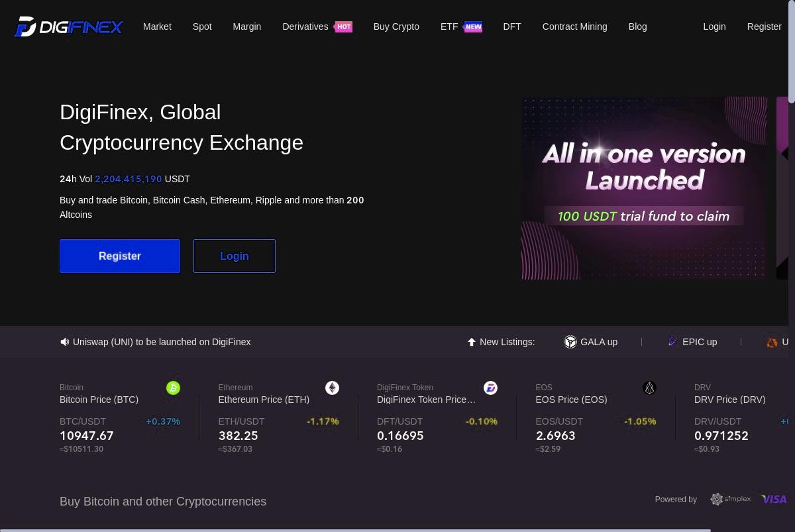Click the horizontal page scrollbar
This screenshot has height=532, width=795.
(x=356, y=529)
